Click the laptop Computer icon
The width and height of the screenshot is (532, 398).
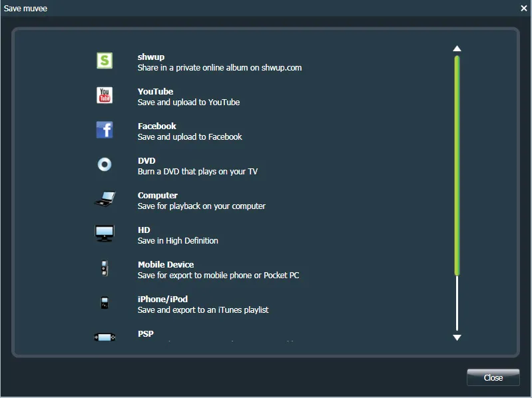coord(105,199)
